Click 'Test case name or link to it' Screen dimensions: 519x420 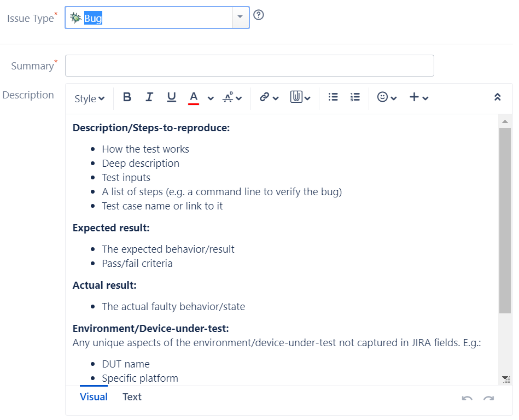click(162, 206)
